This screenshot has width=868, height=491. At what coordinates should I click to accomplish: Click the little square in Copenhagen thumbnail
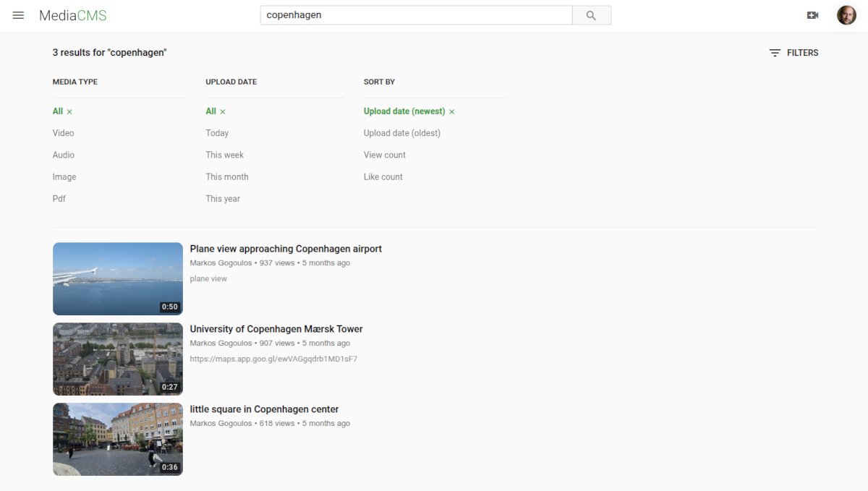point(118,439)
